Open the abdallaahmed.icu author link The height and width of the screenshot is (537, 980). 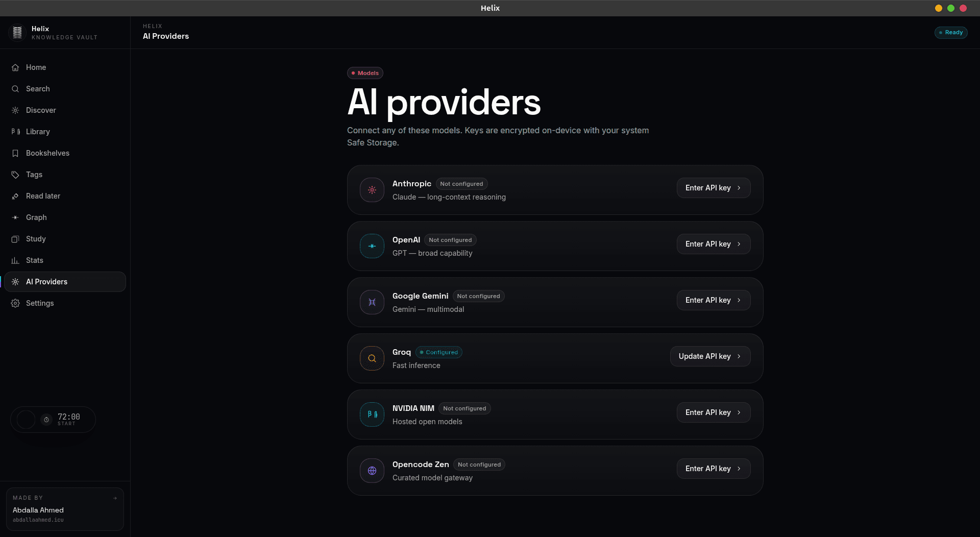[38, 520]
